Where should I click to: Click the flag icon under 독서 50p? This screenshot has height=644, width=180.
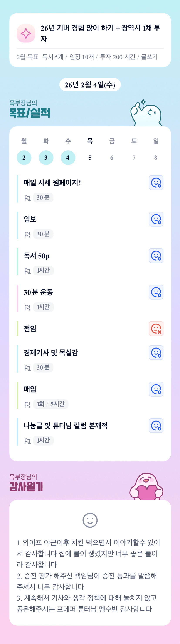point(27,271)
